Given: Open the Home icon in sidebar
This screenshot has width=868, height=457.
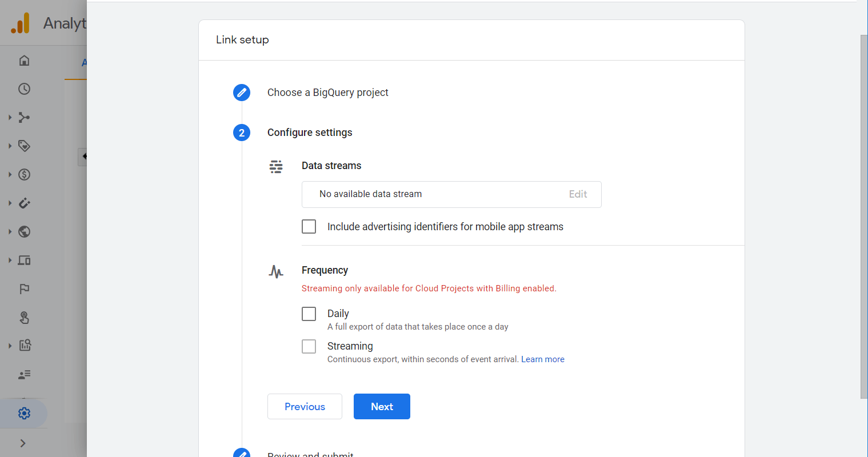Looking at the screenshot, I should 24,61.
